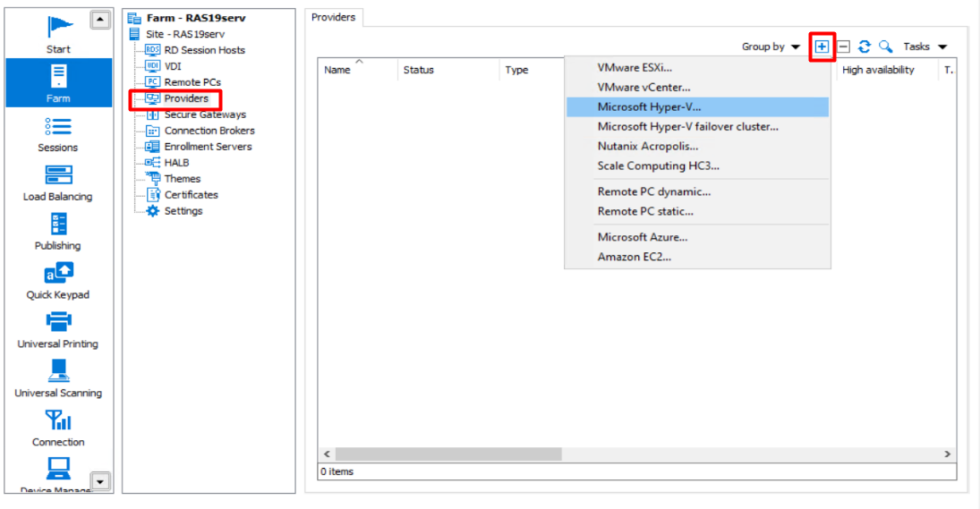
Task: Refresh the providers list
Action: [865, 47]
